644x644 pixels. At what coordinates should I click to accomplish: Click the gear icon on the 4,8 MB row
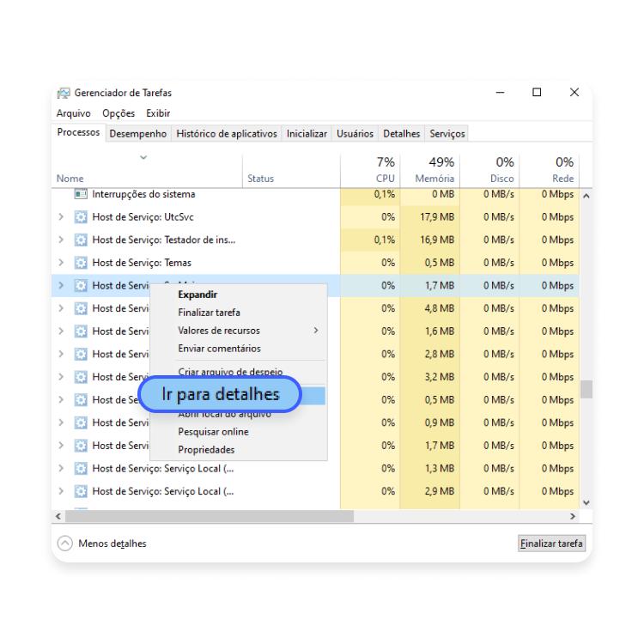click(81, 308)
